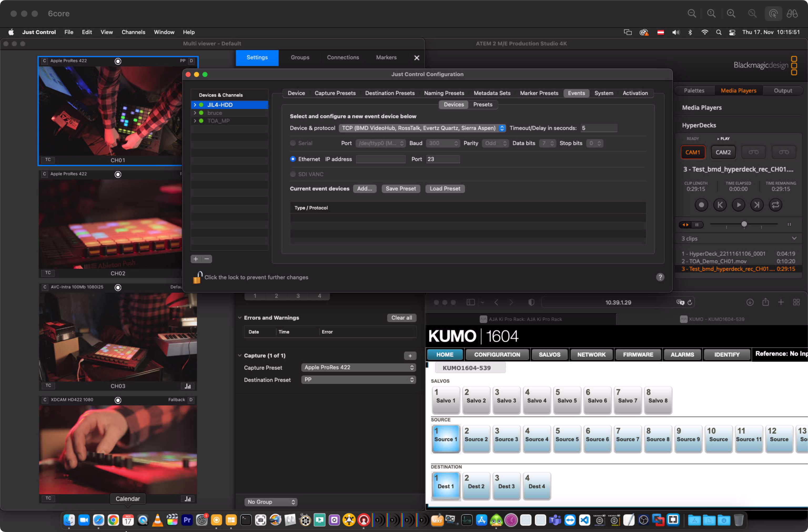Add a device with the plus button
The height and width of the screenshot is (532, 808).
click(196, 259)
